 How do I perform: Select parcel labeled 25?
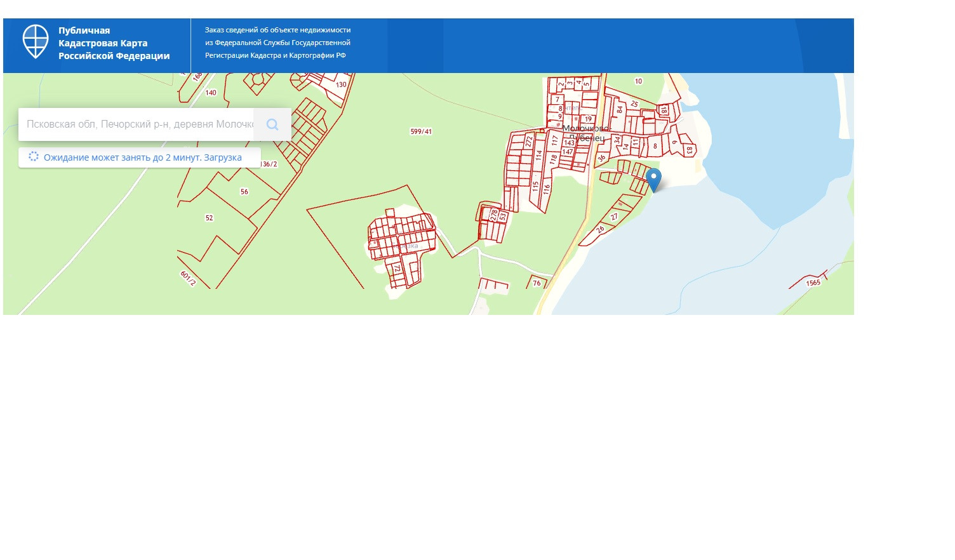tap(634, 104)
